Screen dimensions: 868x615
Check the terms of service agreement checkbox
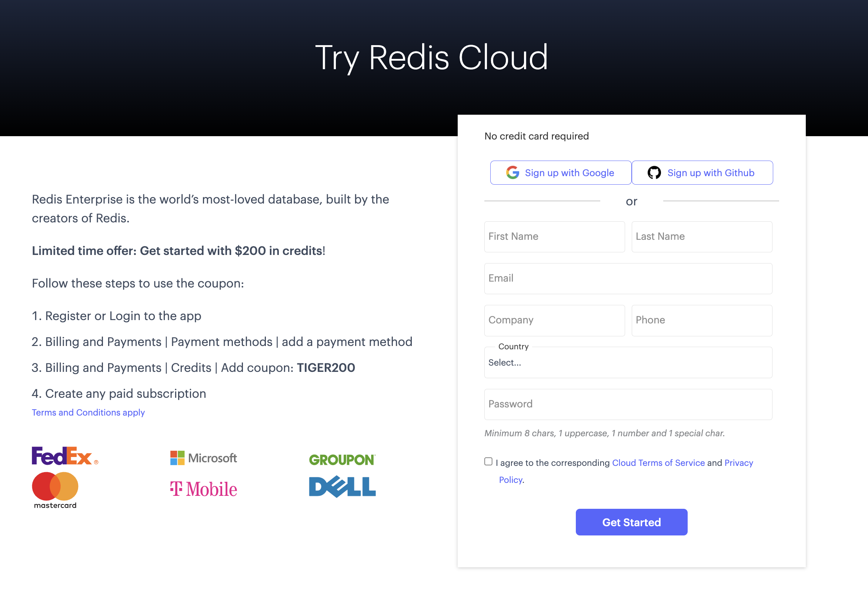pos(488,461)
